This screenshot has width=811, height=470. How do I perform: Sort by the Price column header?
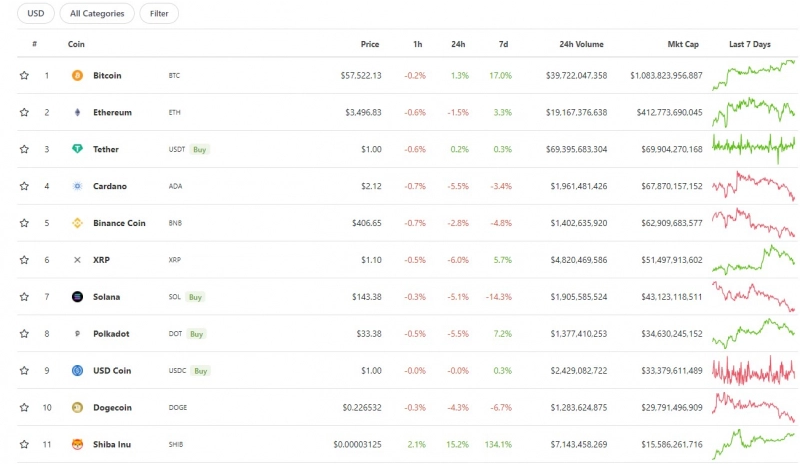pyautogui.click(x=370, y=45)
